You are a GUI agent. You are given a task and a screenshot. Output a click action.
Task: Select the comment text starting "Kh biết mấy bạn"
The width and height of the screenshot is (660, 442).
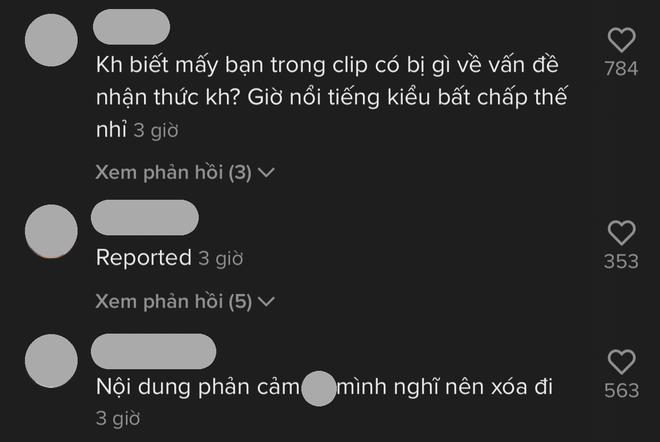point(331,97)
